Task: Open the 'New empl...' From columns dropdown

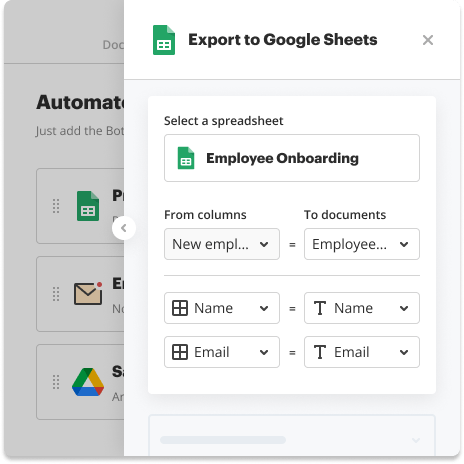Action: [222, 244]
